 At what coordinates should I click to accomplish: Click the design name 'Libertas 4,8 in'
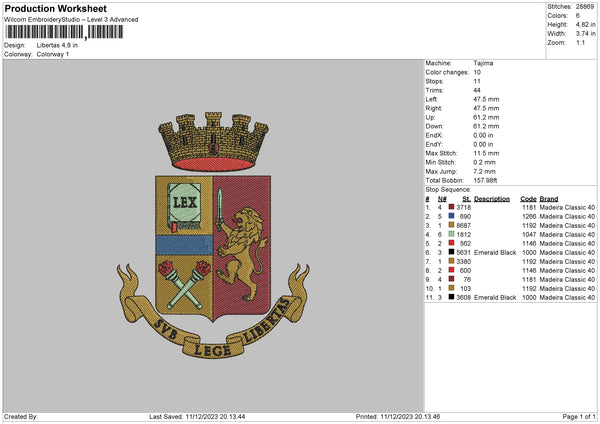[x=57, y=45]
